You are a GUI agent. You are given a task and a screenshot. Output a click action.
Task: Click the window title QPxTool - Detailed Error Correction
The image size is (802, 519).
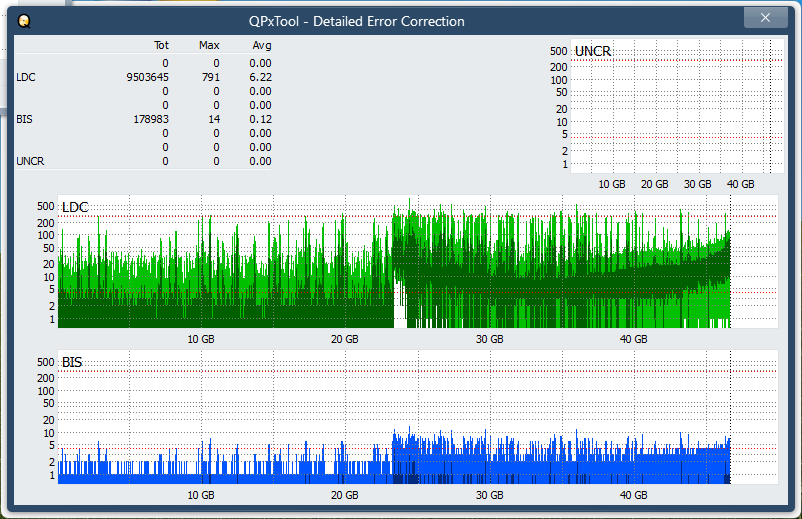(357, 21)
